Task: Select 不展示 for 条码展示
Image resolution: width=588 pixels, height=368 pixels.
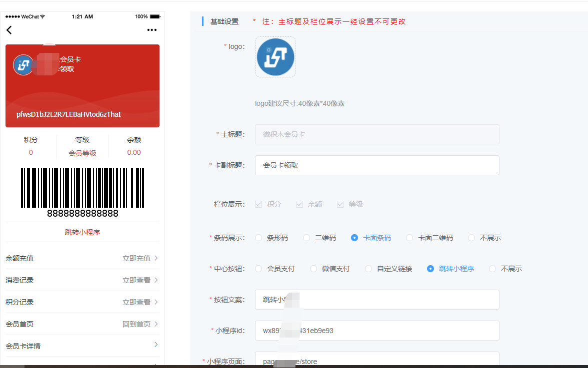Action: click(471, 238)
